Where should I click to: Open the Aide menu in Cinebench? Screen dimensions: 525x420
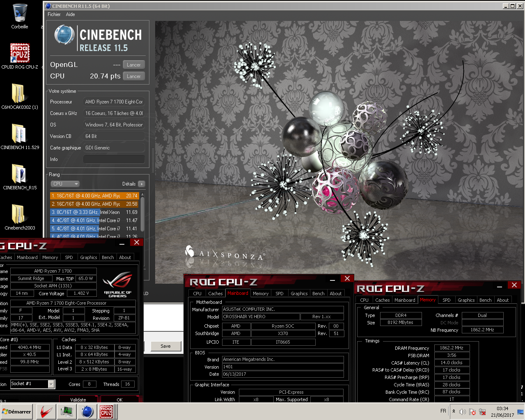point(71,14)
